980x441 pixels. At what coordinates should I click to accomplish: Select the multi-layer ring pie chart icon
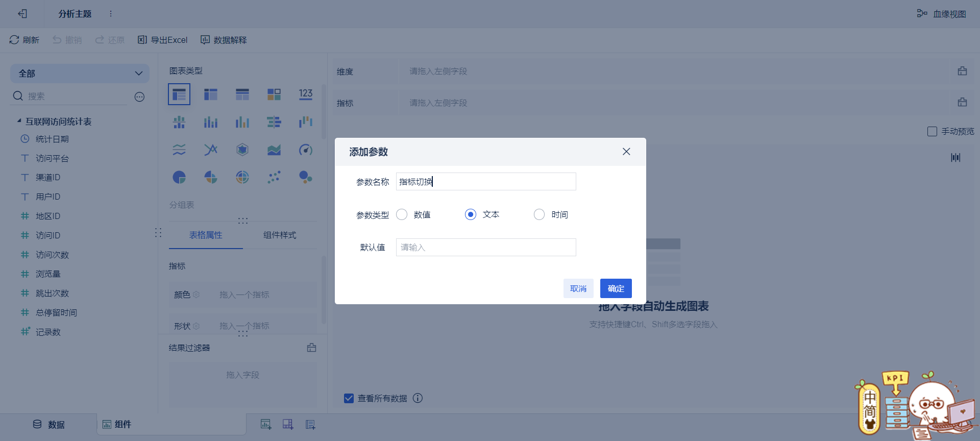(x=242, y=177)
